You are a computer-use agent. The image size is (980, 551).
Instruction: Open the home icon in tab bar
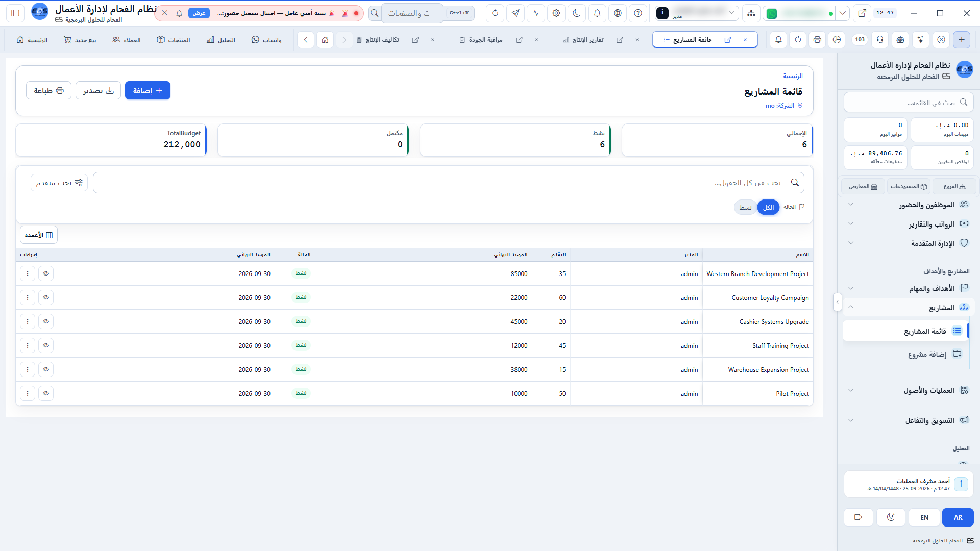[x=325, y=40]
